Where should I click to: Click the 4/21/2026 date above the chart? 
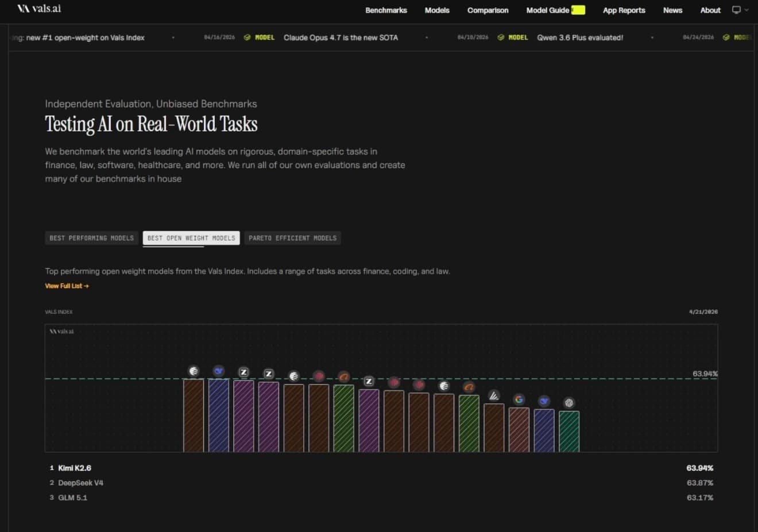[703, 312]
